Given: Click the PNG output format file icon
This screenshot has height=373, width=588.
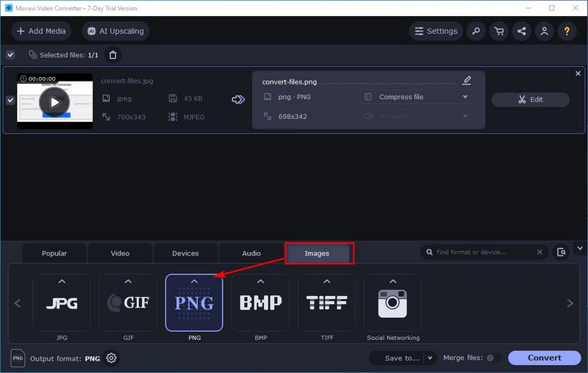Looking at the screenshot, I should pyautogui.click(x=18, y=358).
